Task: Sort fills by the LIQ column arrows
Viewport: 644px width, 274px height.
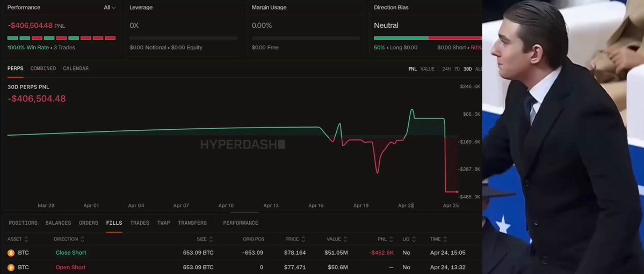Action: (414, 239)
